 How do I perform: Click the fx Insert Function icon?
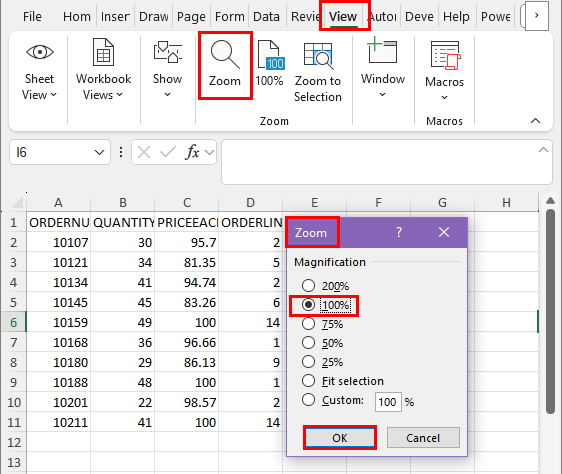pos(192,152)
